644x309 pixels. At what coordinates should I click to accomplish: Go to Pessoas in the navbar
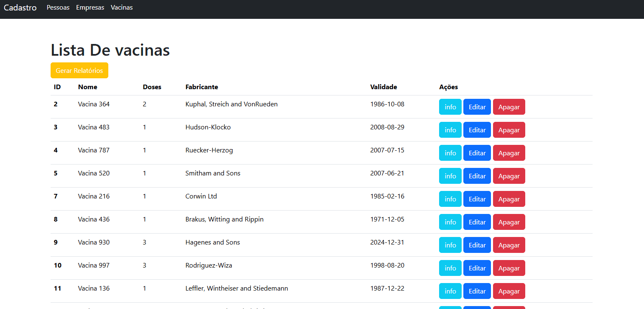58,8
